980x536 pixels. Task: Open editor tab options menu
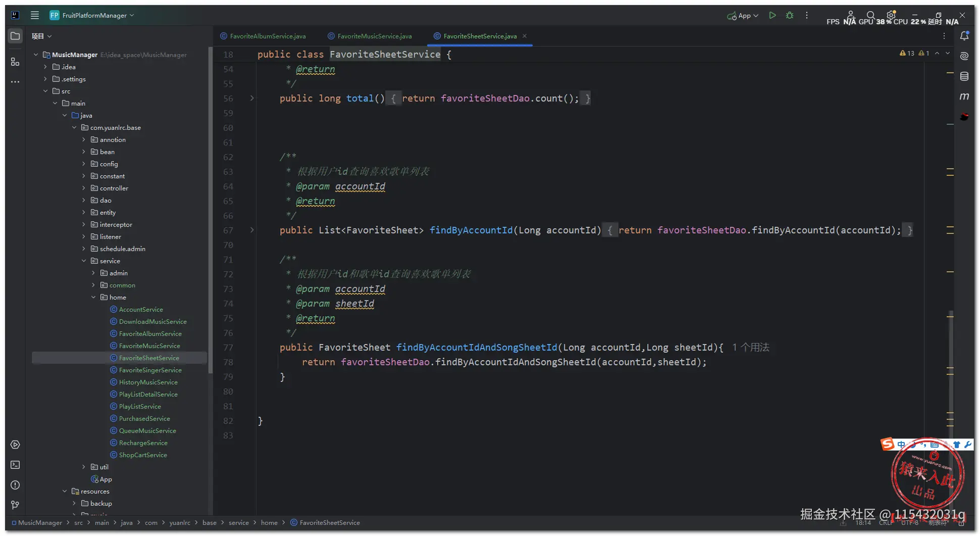[x=944, y=36]
